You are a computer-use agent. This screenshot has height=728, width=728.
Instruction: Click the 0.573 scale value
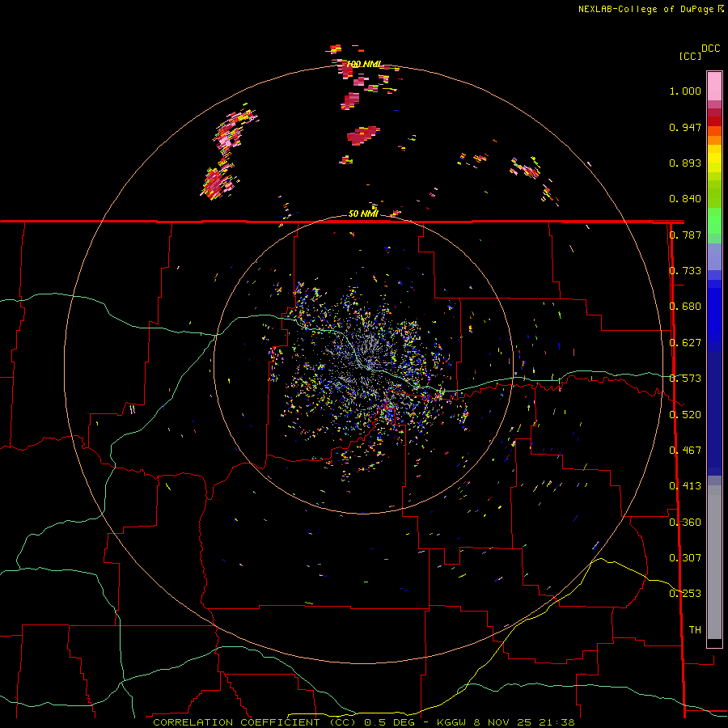point(685,379)
